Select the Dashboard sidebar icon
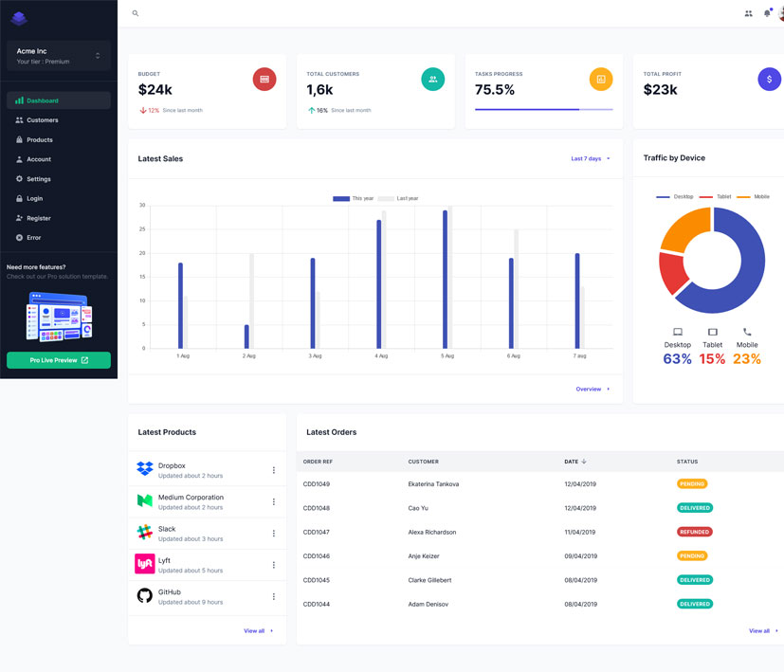Screen dimensions: 784x672 [x=21, y=100]
